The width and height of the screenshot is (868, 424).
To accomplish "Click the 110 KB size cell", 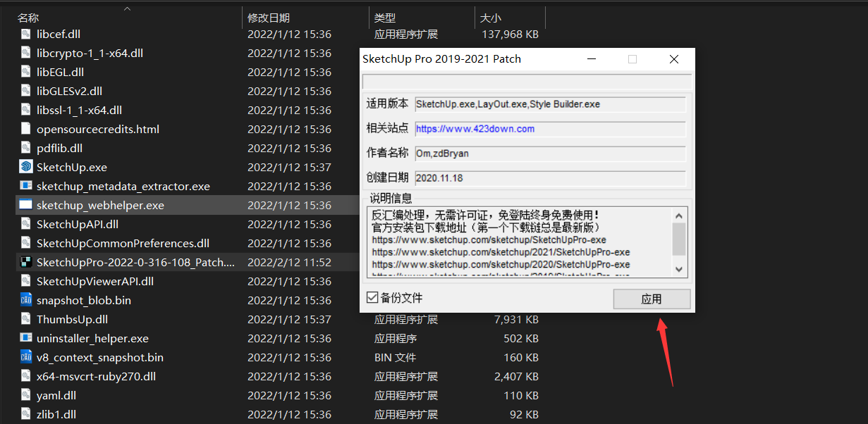I will (x=520, y=395).
